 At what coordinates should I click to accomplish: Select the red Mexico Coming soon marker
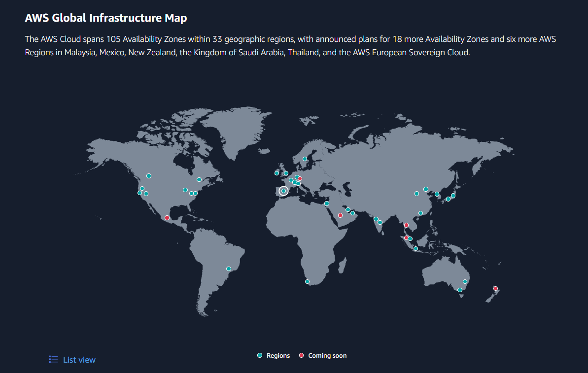pyautogui.click(x=167, y=218)
